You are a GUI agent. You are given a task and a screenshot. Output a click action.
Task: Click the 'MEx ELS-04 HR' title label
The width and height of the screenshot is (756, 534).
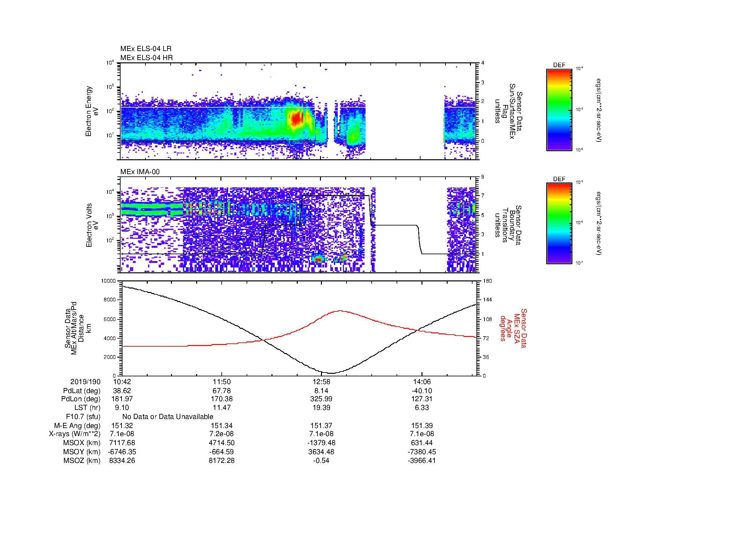(146, 58)
